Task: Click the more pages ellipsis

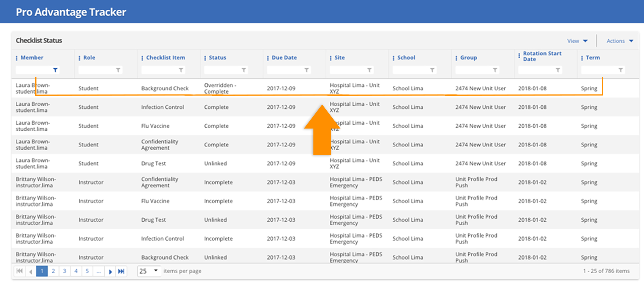Action: pos(99,271)
